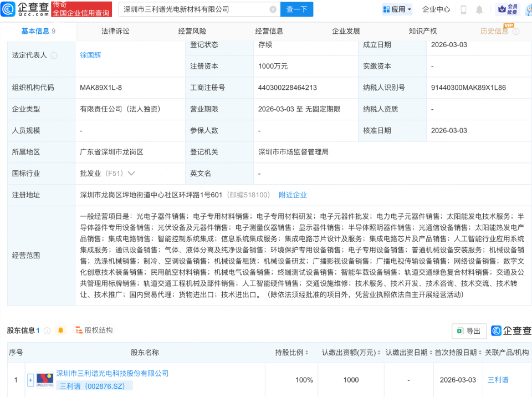Click the 查一下 search button
The image size is (532, 397).
click(296, 9)
